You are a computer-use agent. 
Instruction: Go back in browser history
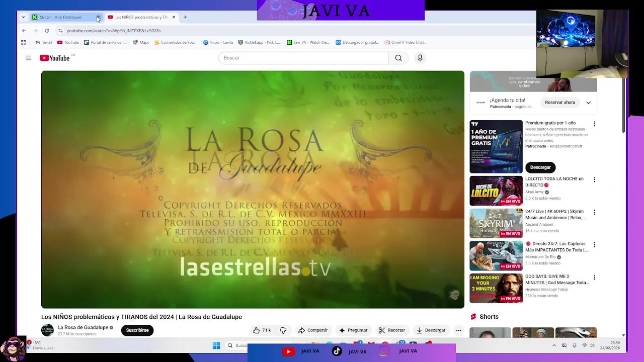point(24,31)
